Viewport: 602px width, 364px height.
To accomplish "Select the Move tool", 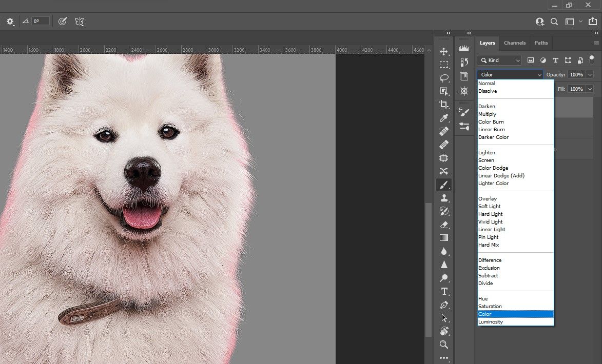I will pyautogui.click(x=444, y=52).
